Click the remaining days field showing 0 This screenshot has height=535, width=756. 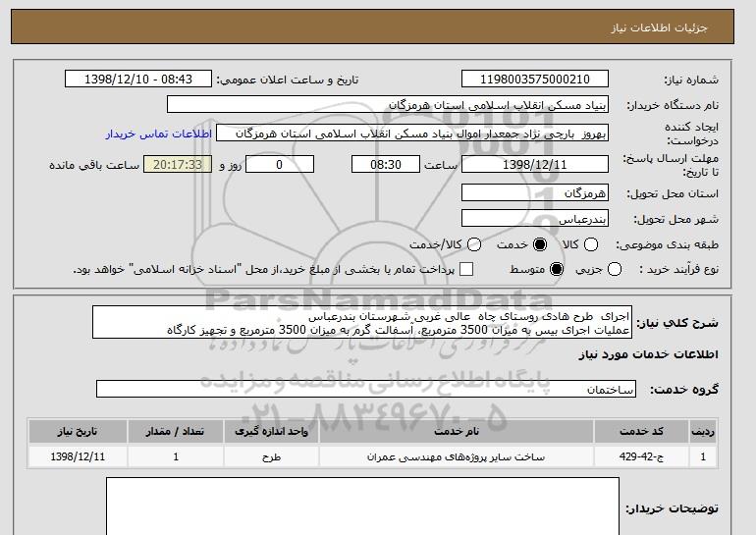coord(280,164)
